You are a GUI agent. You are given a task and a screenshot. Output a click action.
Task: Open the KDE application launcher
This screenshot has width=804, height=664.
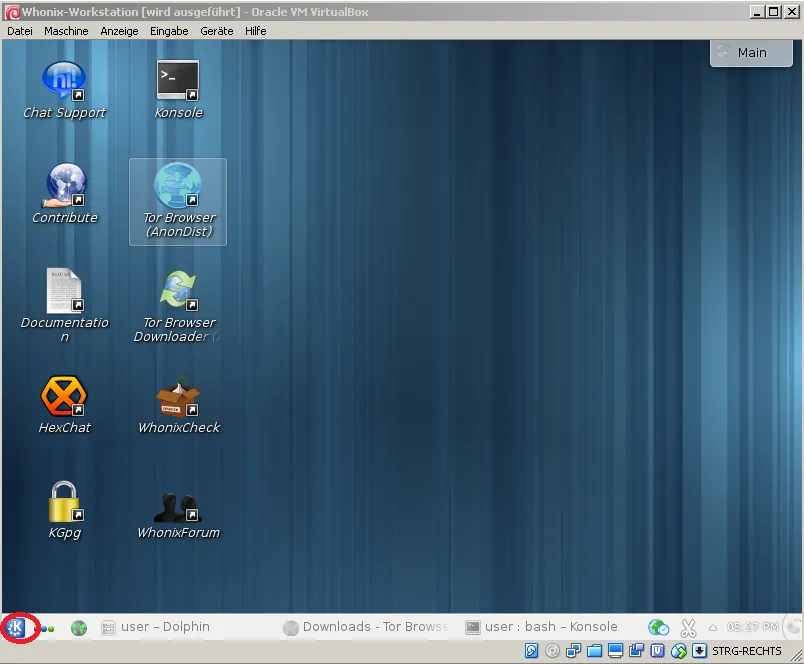(16, 627)
